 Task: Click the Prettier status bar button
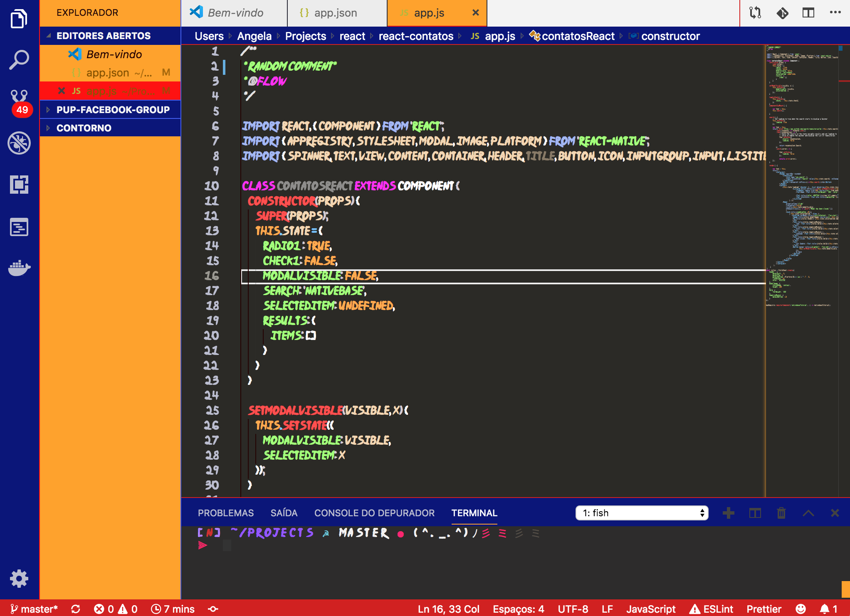point(764,609)
